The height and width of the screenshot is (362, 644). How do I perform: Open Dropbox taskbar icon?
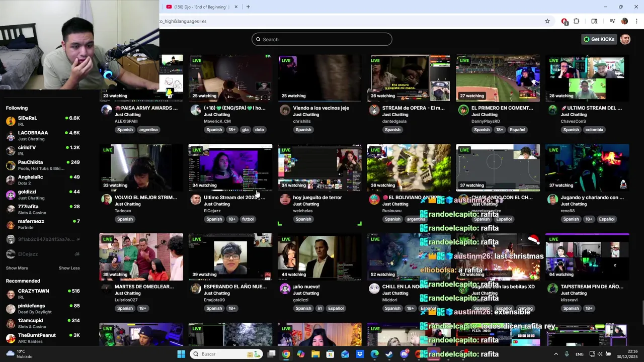click(360, 354)
